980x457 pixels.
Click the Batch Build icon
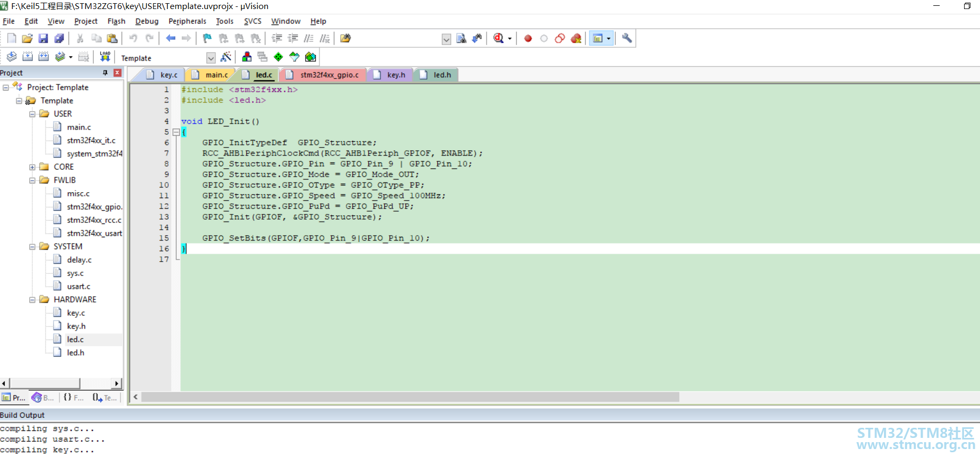point(60,57)
